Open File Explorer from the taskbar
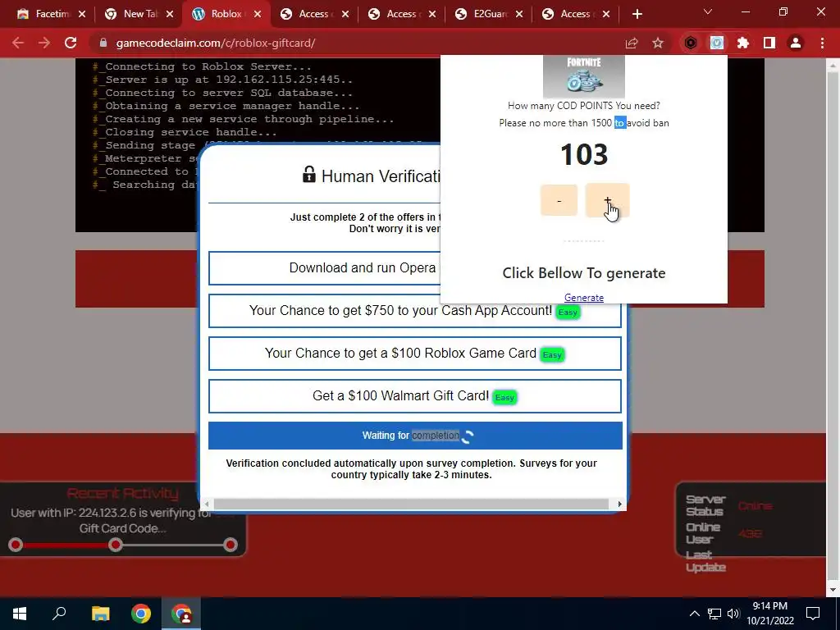 point(100,614)
